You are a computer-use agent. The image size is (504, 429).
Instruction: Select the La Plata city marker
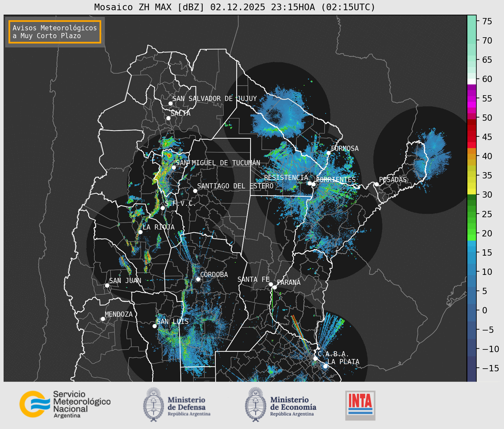[325, 366]
